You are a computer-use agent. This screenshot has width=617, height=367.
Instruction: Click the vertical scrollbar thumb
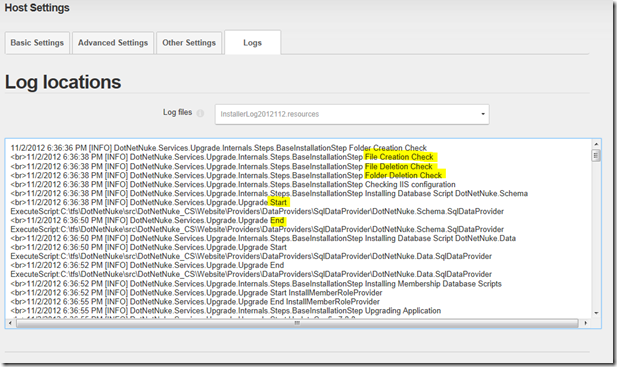[x=596, y=155]
